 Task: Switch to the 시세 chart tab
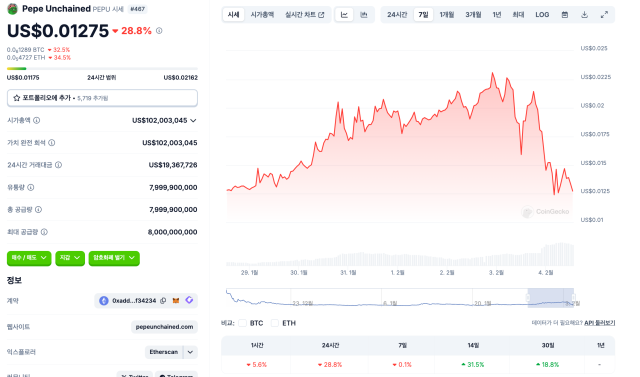point(233,15)
